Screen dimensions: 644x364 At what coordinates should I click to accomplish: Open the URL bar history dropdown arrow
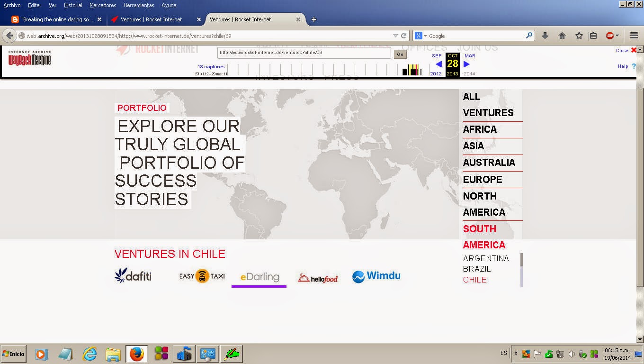[x=395, y=36]
